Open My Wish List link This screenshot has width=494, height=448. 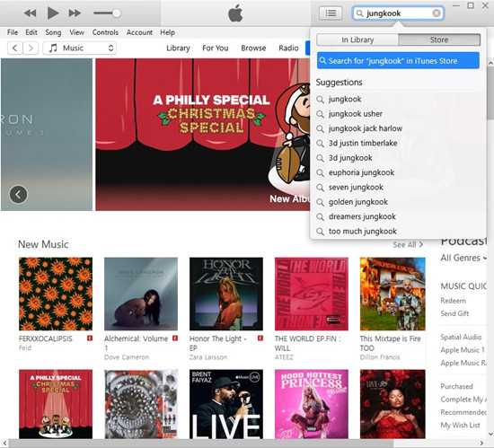tap(460, 426)
